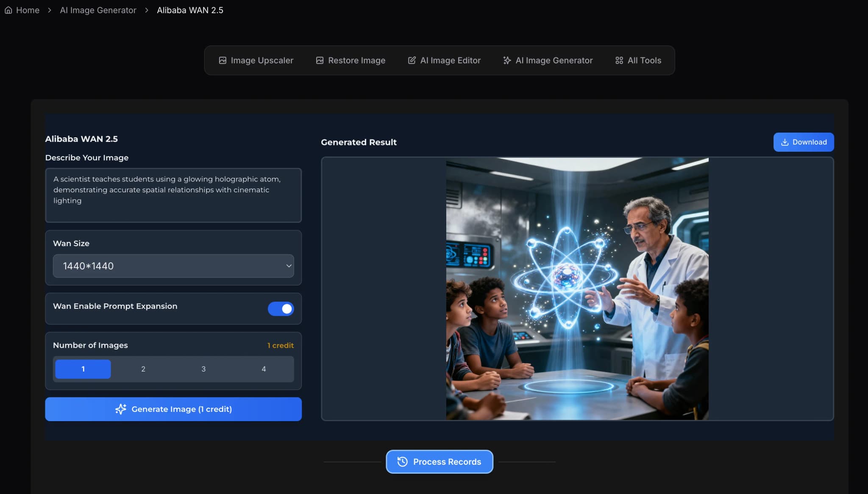The height and width of the screenshot is (494, 868).
Task: Open the Wan Size 1440*1440 dropdown
Action: 173,266
